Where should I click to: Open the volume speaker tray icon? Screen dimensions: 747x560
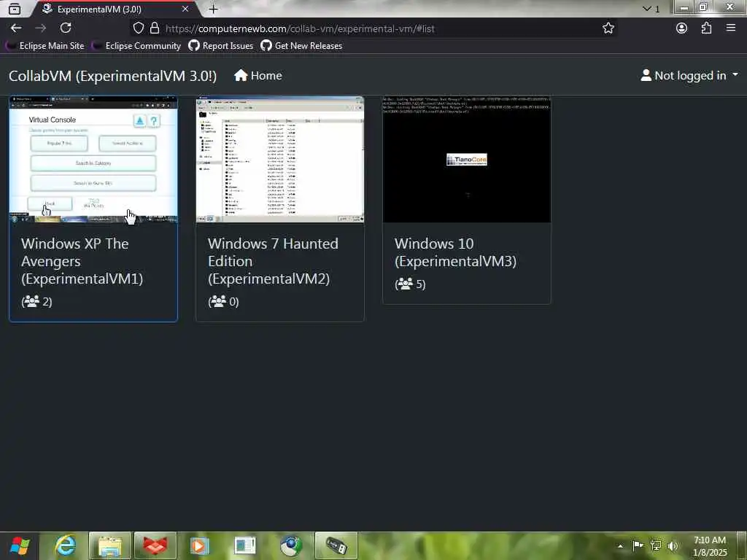click(x=673, y=545)
